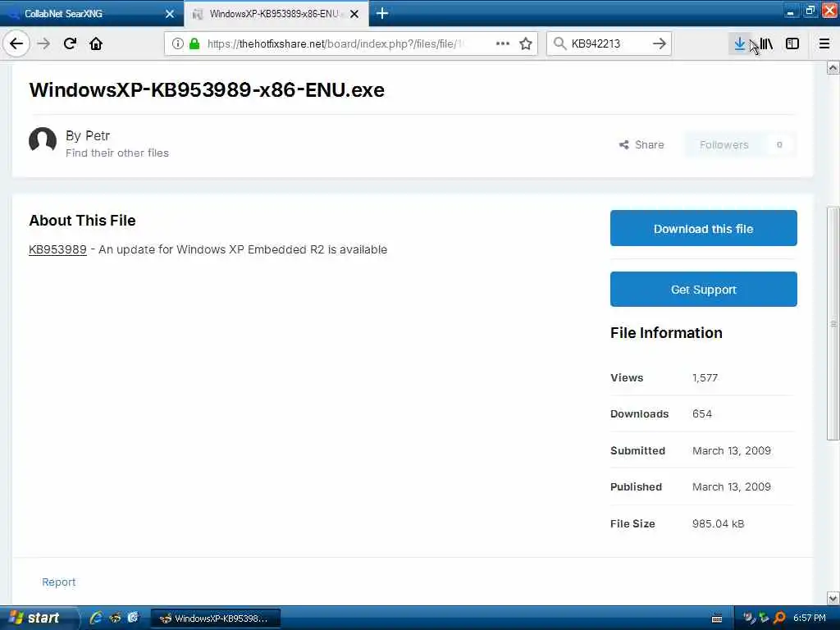Viewport: 840px width, 630px height.
Task: Click the on-screen keyboard tray icon
Action: coord(717,619)
